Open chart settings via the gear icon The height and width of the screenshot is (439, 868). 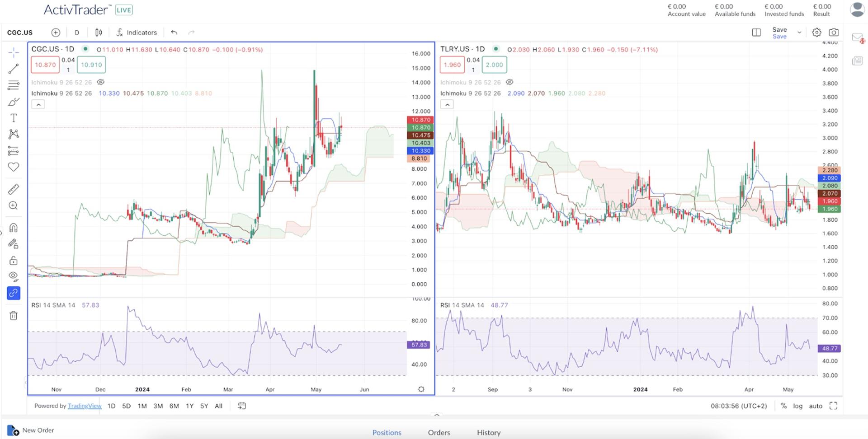point(816,32)
